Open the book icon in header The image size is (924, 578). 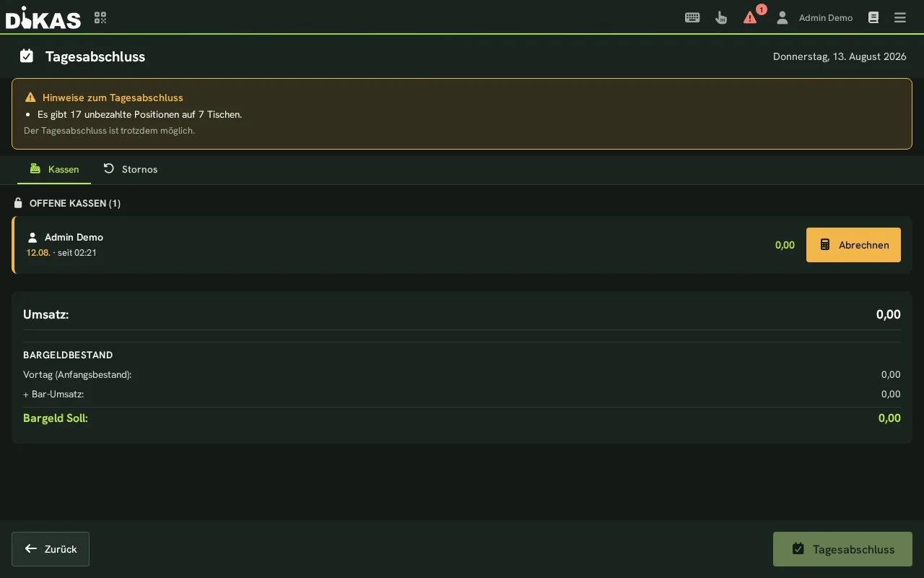(873, 17)
